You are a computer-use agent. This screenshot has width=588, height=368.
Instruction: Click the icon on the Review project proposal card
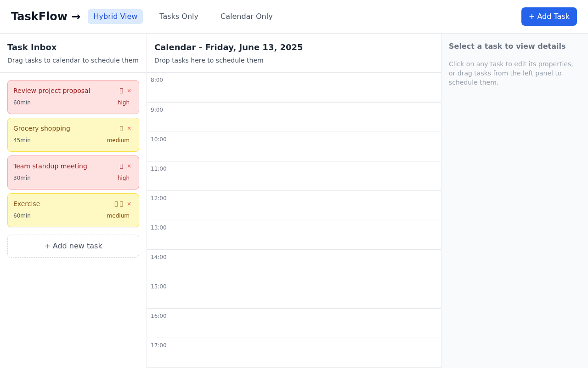point(121,90)
